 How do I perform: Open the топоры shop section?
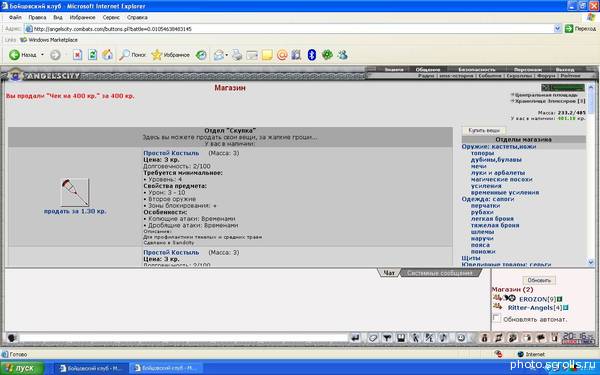(482, 153)
